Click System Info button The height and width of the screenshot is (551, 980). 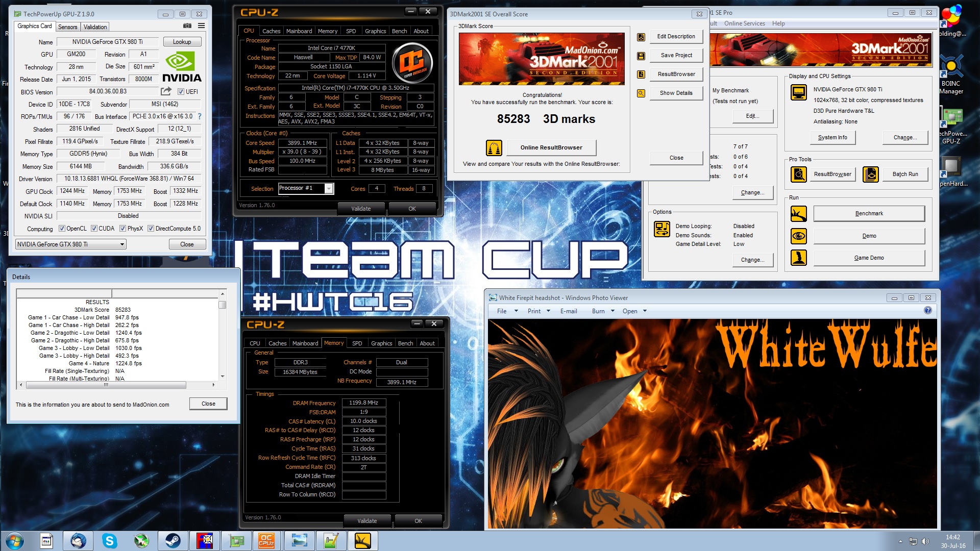(832, 138)
